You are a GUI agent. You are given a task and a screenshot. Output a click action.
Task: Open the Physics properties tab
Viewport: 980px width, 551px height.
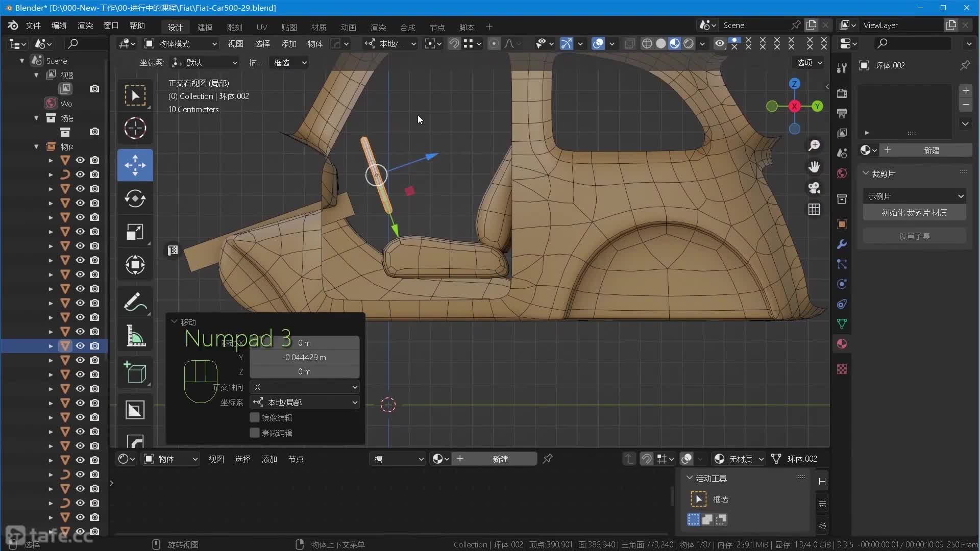[842, 284]
